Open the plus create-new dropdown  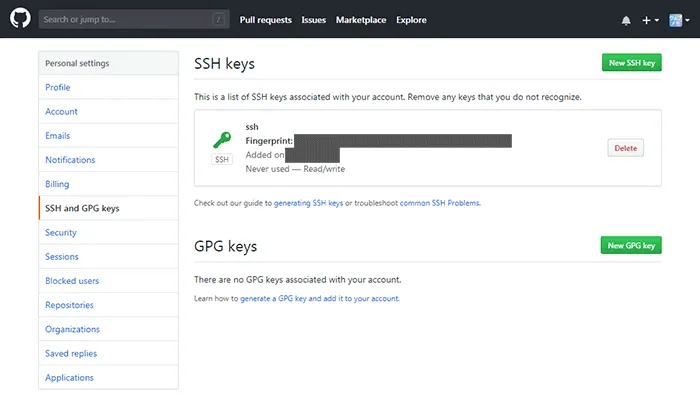(650, 20)
